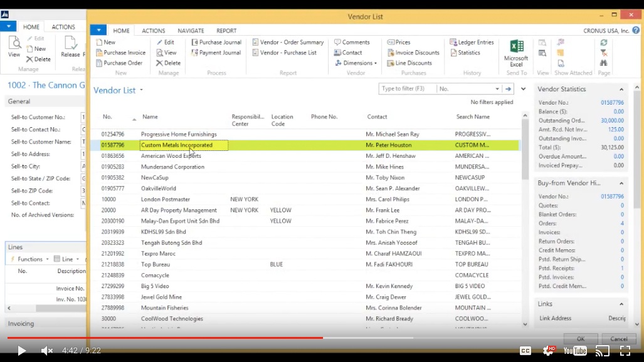Open the Purchase Journal

tap(216, 42)
